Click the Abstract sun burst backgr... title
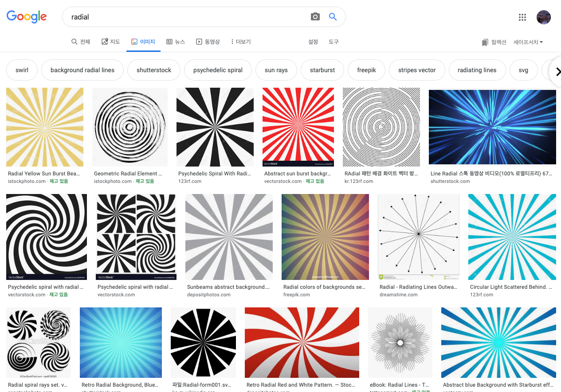Image resolution: width=561 pixels, height=392 pixels. 298,174
